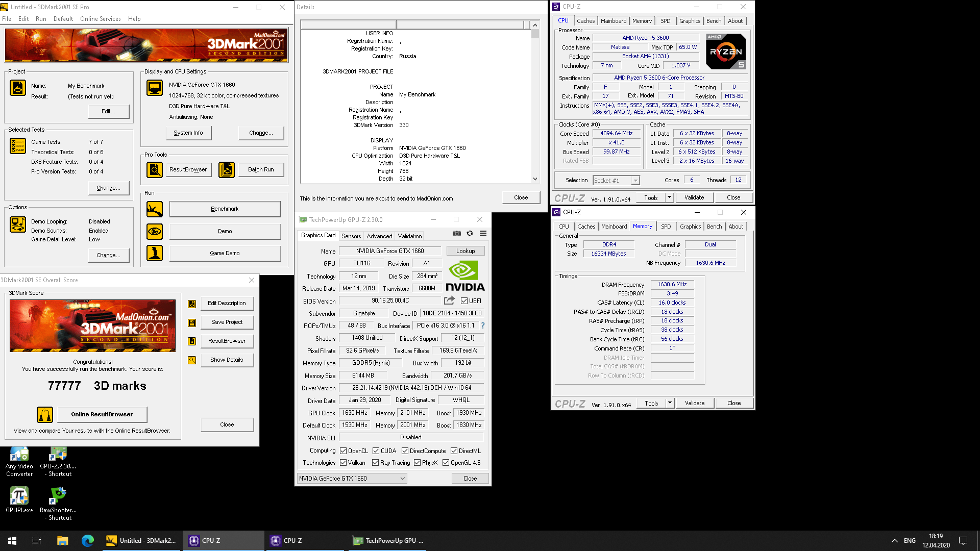Toggle the DirectCompute checkbox
This screenshot has height=551, width=980.
[405, 451]
